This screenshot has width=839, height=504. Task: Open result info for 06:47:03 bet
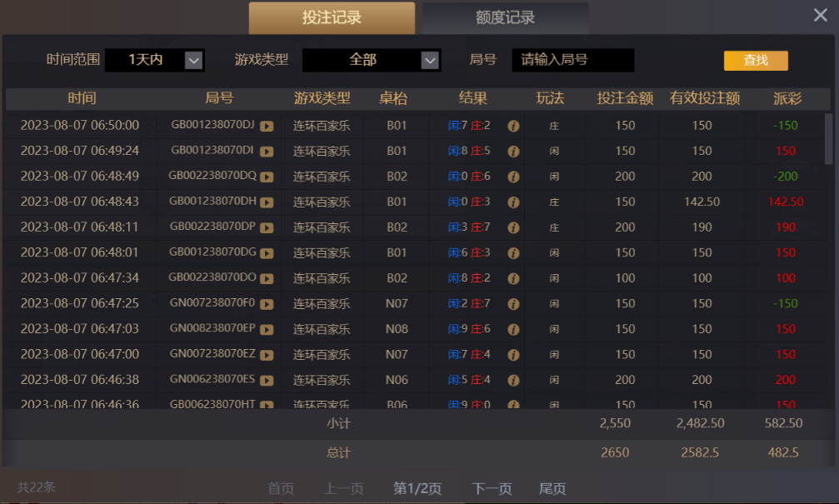513,330
